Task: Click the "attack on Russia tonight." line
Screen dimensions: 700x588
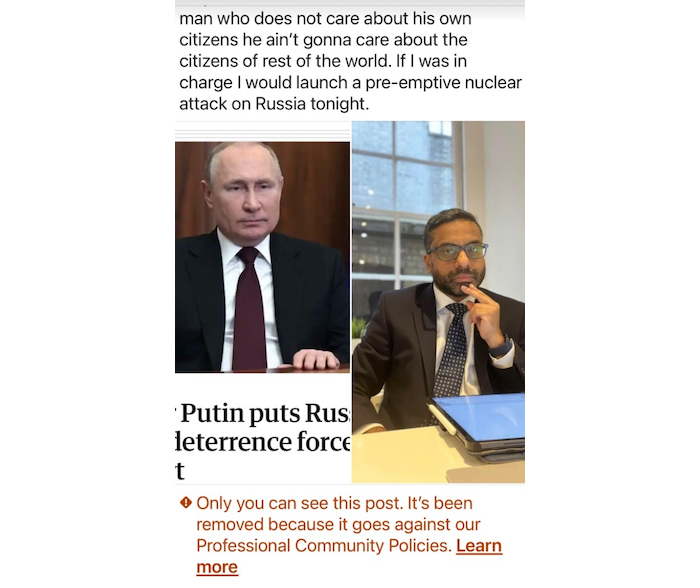Action: (x=274, y=104)
